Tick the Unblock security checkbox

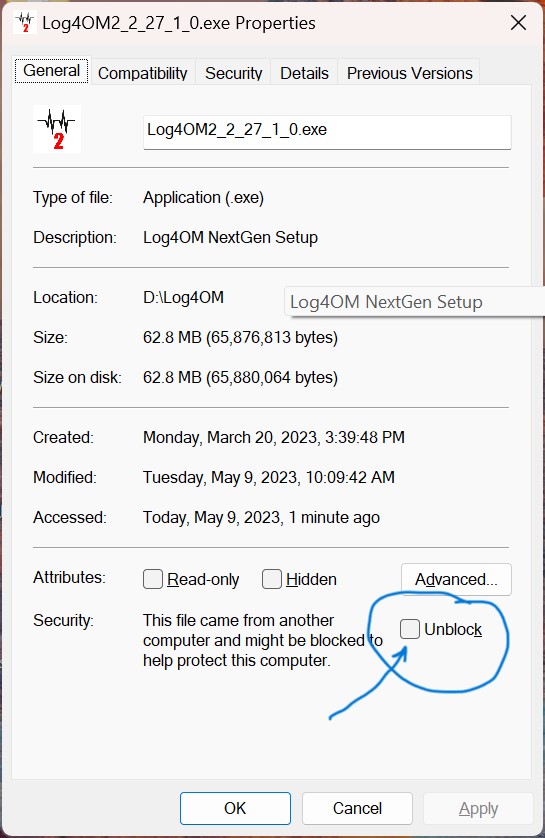[x=410, y=628]
